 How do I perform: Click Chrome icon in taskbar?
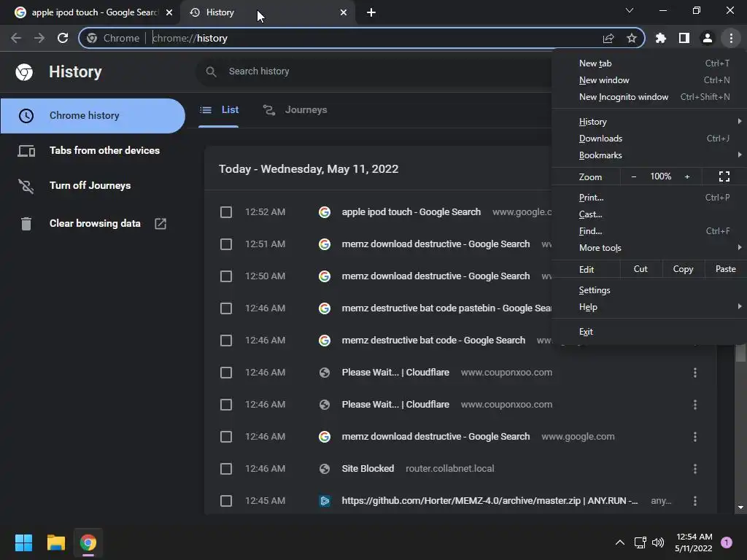tap(88, 542)
